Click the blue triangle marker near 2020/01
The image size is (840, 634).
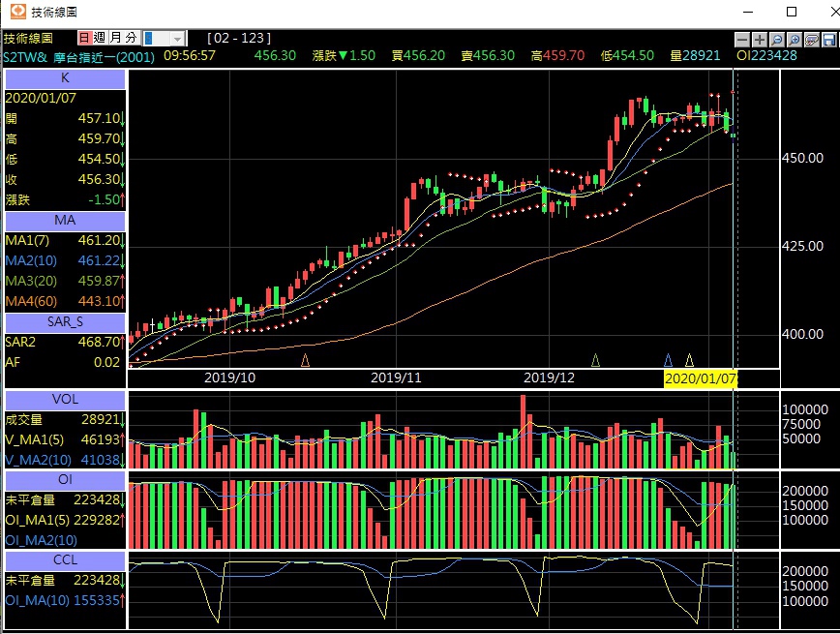point(668,360)
